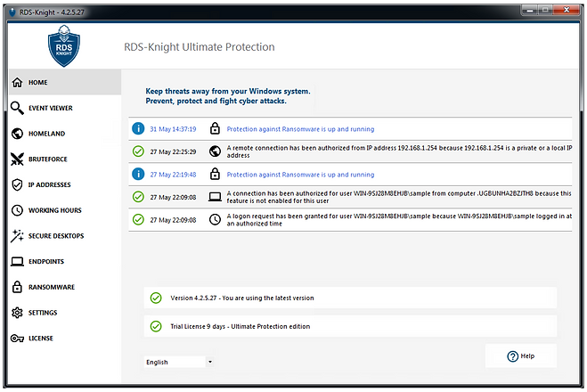Click the IP Addresses shield icon

point(17,184)
